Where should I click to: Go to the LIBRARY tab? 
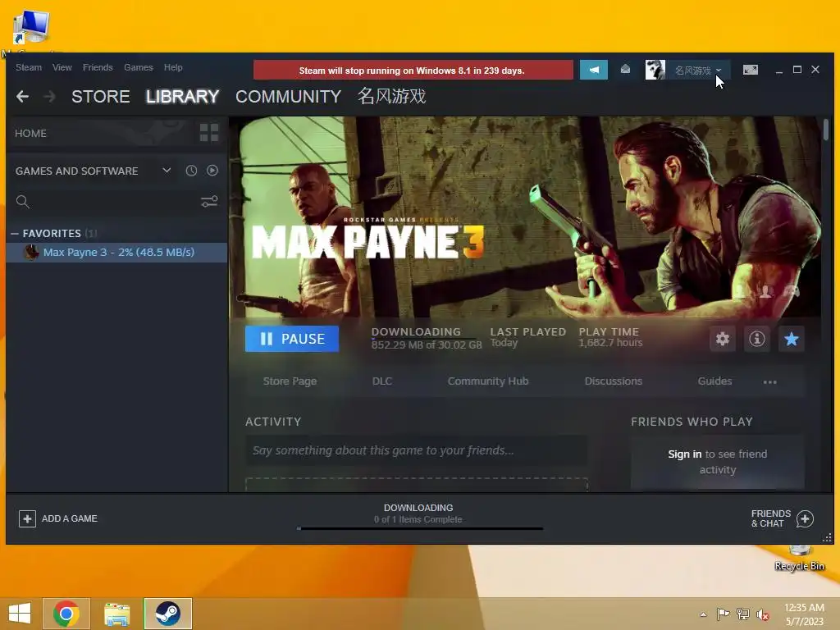183,97
